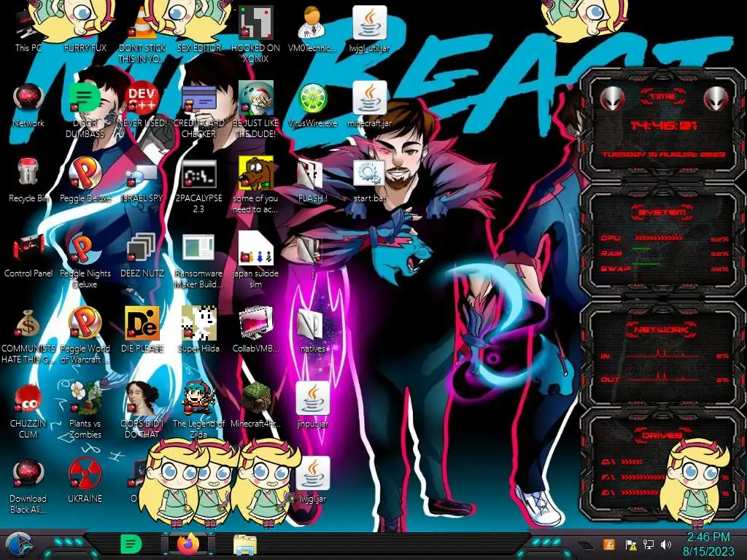Open the UKRAINE radiation-symbol shortcut
The image size is (747, 560).
[x=85, y=481]
